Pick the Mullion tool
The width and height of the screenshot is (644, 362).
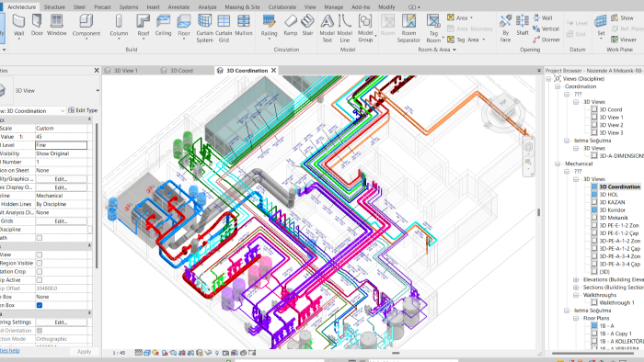[244, 25]
